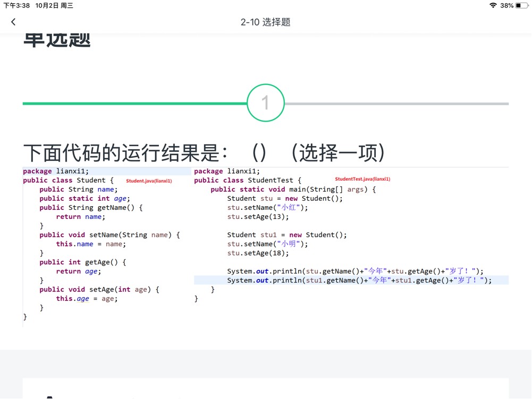This screenshot has height=399, width=532.
Task: Tap the time "下午3:38" in status bar
Action: (x=16, y=5)
